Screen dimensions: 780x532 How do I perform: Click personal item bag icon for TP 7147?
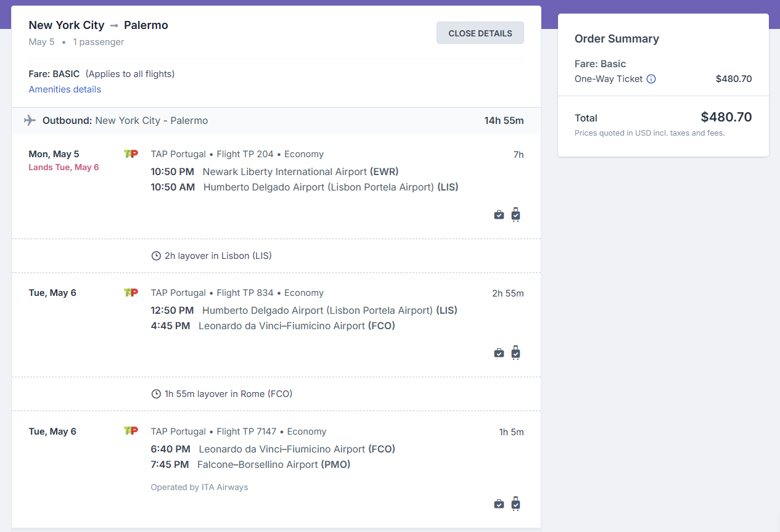coord(499,505)
